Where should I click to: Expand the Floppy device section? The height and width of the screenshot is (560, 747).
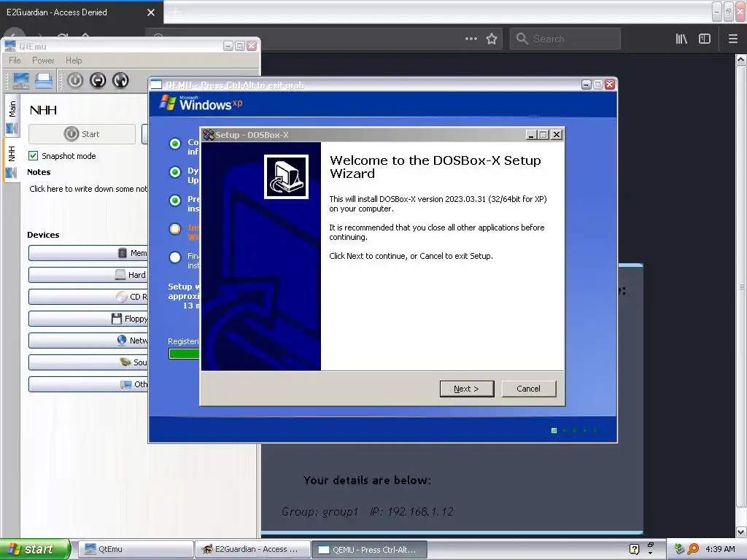[88, 319]
